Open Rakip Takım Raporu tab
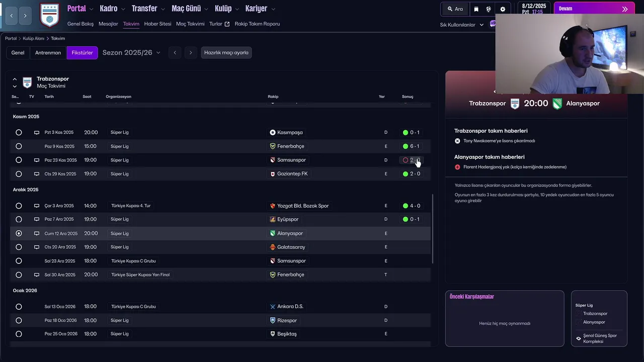The height and width of the screenshot is (362, 644). click(x=257, y=24)
